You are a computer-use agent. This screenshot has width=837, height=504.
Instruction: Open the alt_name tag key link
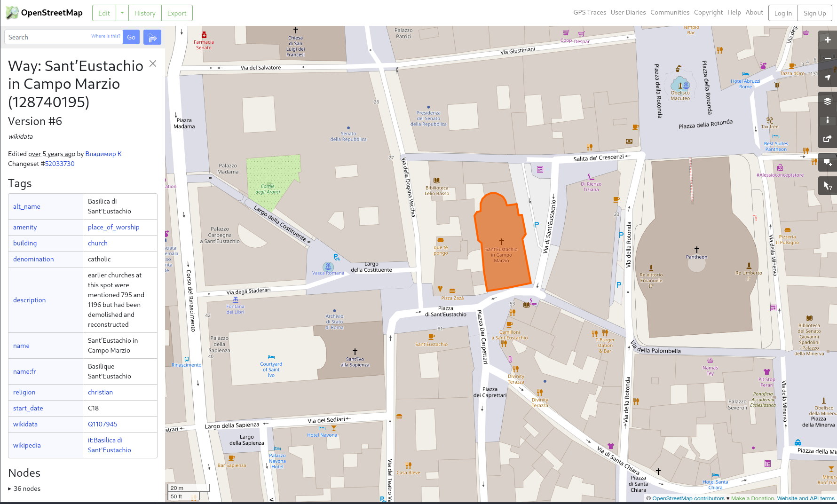(27, 206)
